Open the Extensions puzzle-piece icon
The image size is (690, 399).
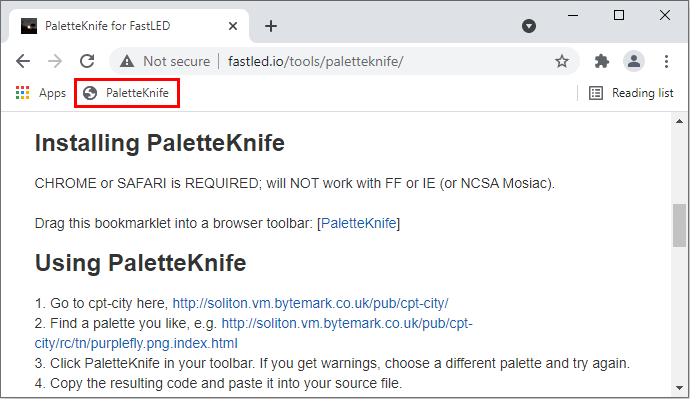point(602,61)
